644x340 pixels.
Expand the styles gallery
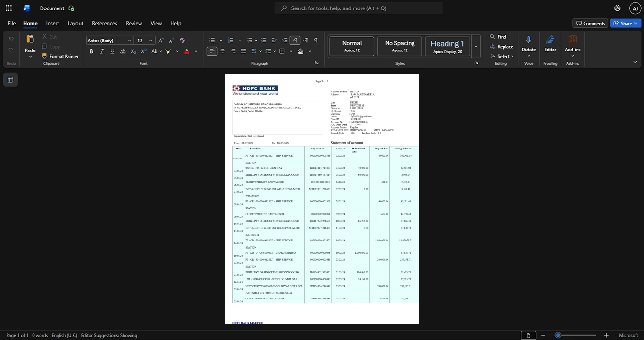(x=476, y=46)
